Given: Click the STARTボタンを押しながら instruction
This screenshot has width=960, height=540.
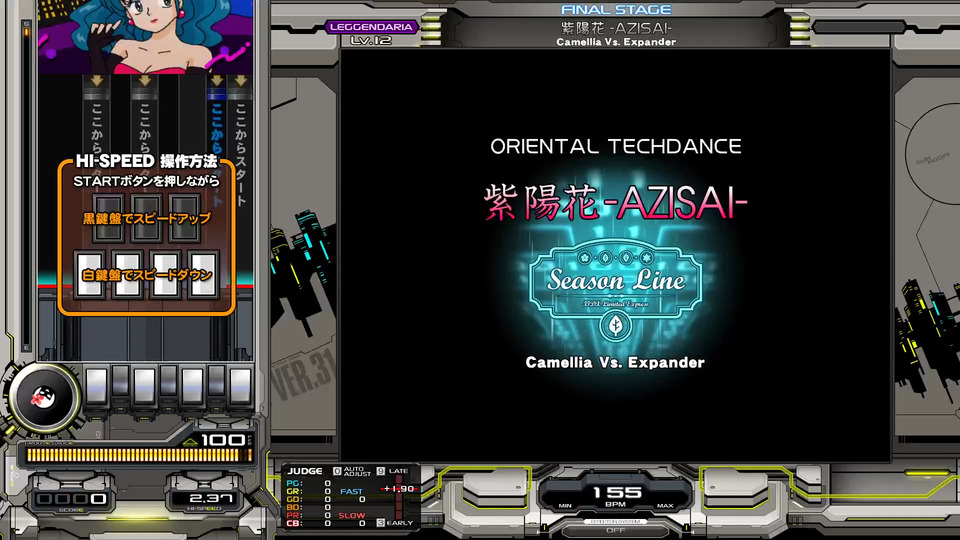Looking at the screenshot, I should click(146, 181).
